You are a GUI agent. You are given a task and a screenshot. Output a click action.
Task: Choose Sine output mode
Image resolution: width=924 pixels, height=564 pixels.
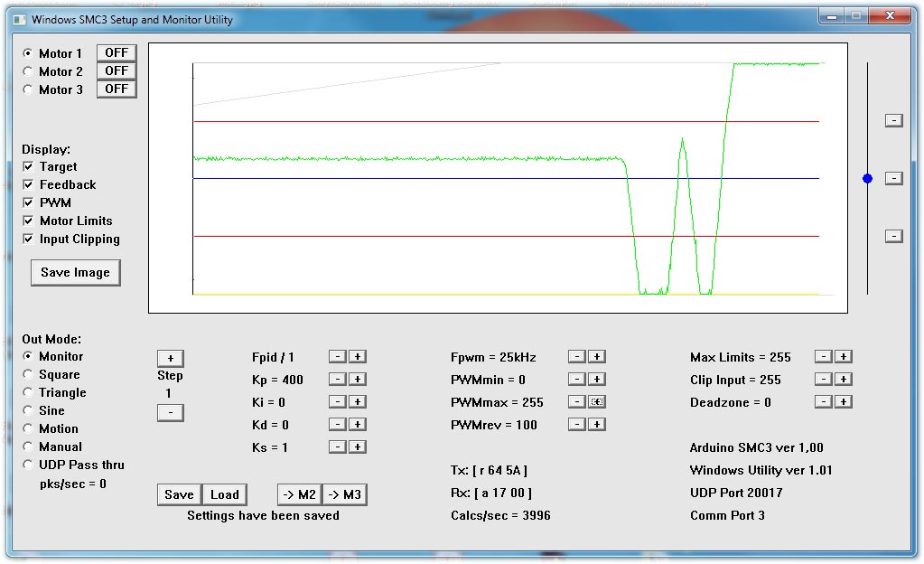[x=28, y=410]
